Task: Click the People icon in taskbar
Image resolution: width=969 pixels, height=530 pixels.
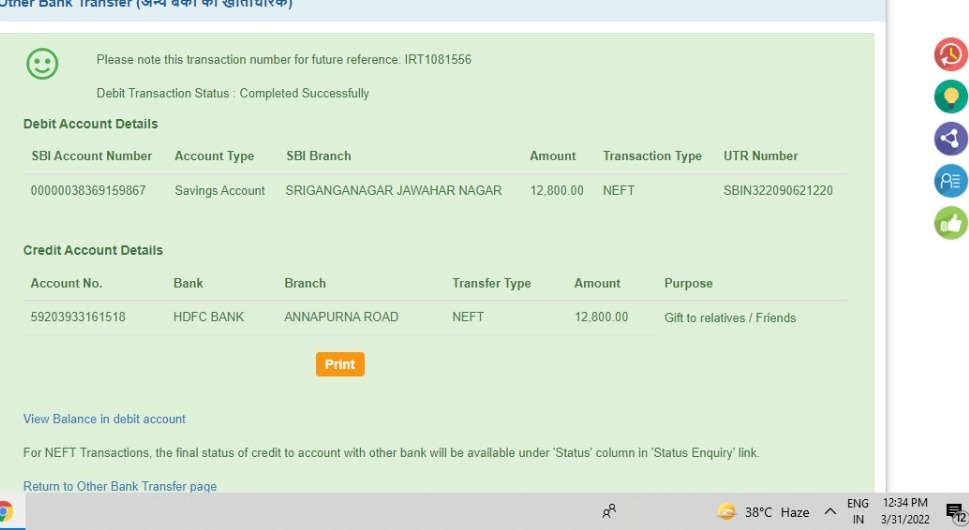Action: click(609, 512)
